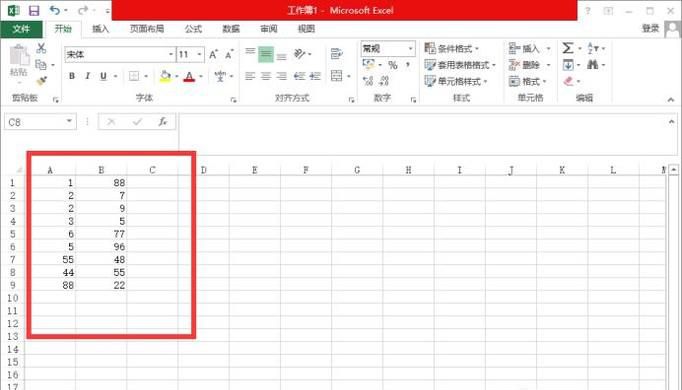Click the Redo arrow icon

click(83, 10)
